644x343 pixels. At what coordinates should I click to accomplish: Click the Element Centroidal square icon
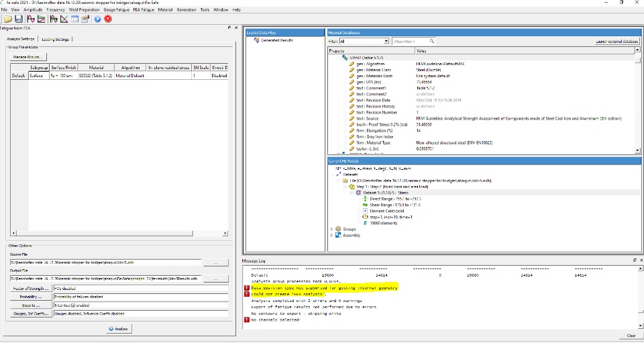[365, 211]
